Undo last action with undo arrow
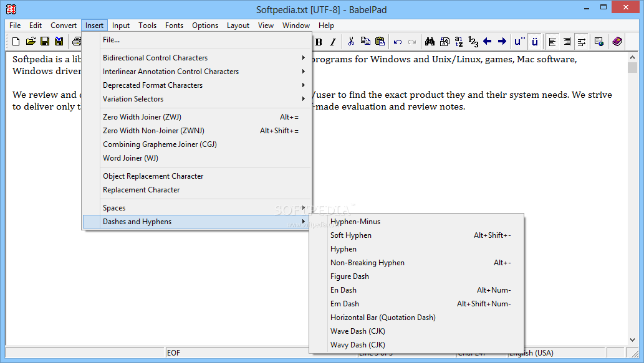The width and height of the screenshot is (644, 363). click(x=398, y=42)
